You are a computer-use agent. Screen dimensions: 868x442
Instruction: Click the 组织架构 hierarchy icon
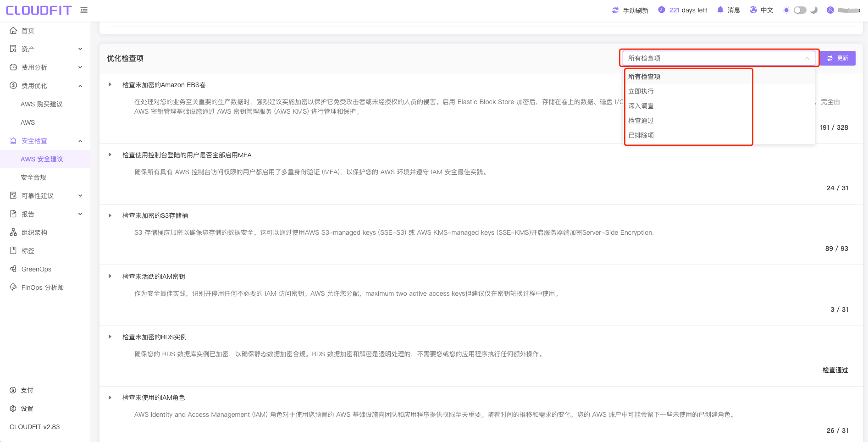(13, 232)
